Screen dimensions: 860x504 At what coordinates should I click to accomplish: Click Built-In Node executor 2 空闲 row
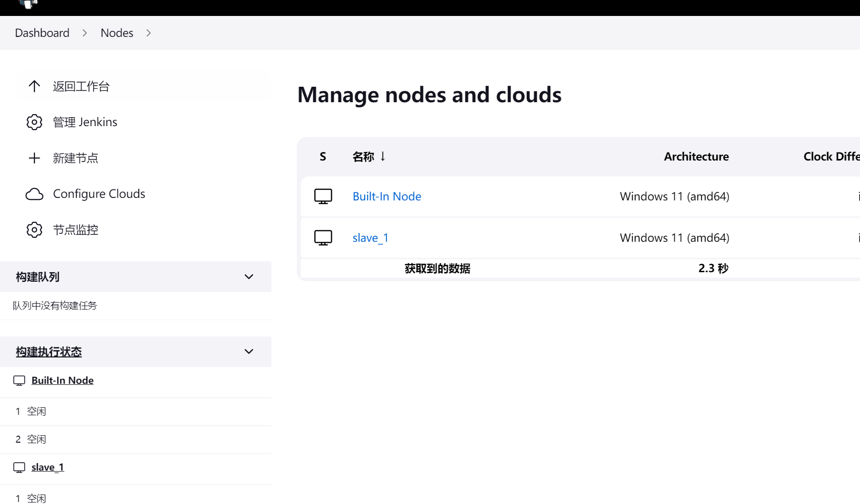point(136,440)
